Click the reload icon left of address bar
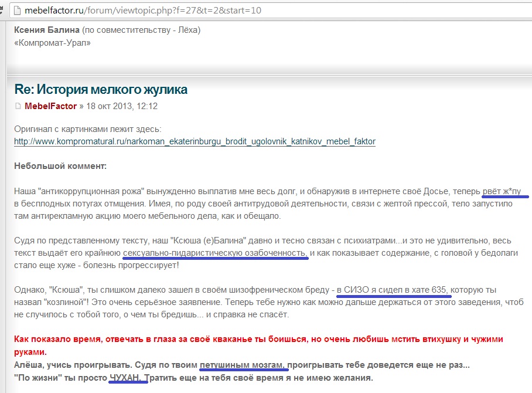This screenshot has width=532, height=393. click(1, 10)
